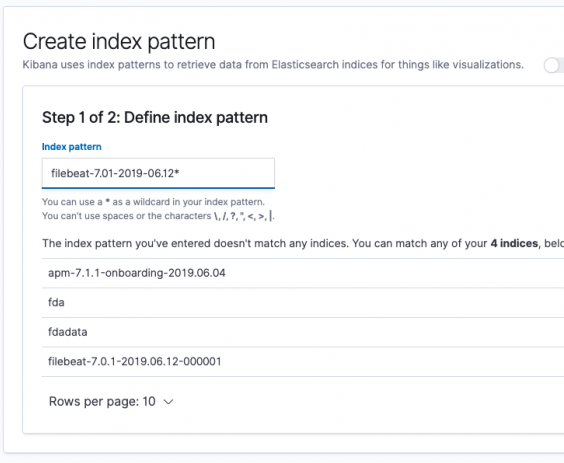Select the fda index row
Viewport: 564px width, 463px height.
(303, 303)
